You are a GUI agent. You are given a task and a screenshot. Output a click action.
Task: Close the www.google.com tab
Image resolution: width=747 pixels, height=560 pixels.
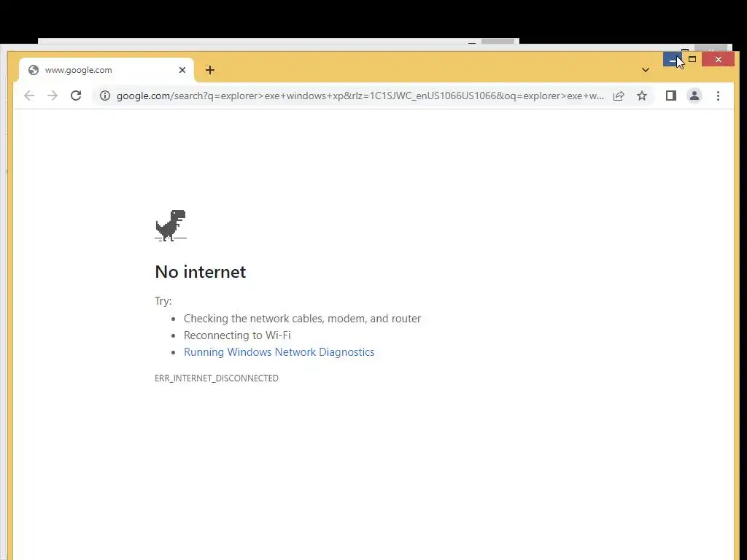[182, 70]
